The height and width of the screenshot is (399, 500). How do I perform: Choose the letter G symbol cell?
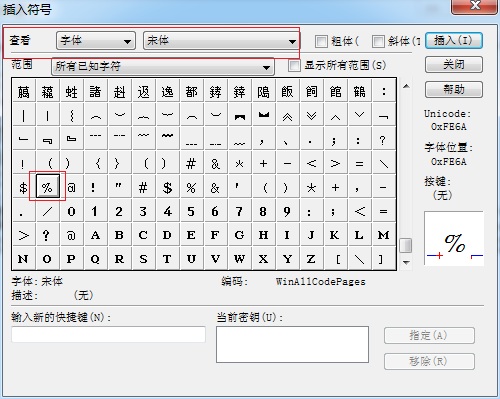point(239,235)
